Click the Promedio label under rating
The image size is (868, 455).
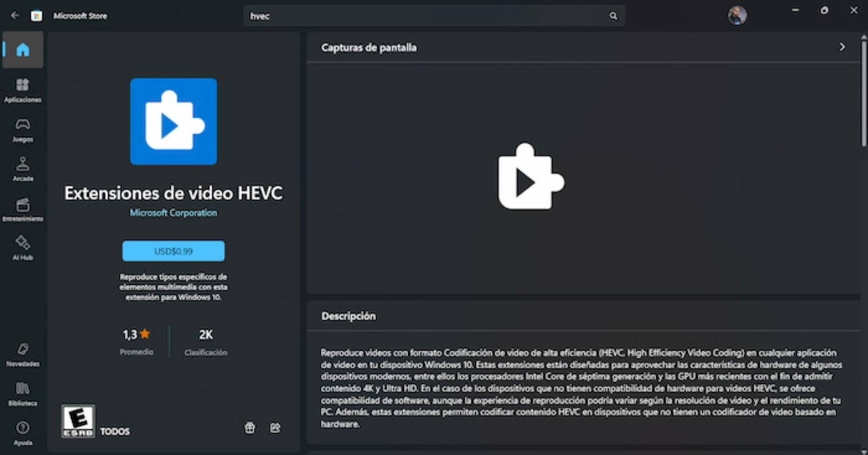pyautogui.click(x=136, y=352)
